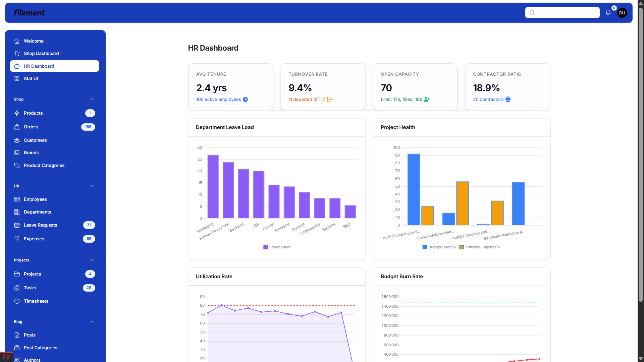
Task: Collapse the Projects sidebar group
Action: (92, 260)
